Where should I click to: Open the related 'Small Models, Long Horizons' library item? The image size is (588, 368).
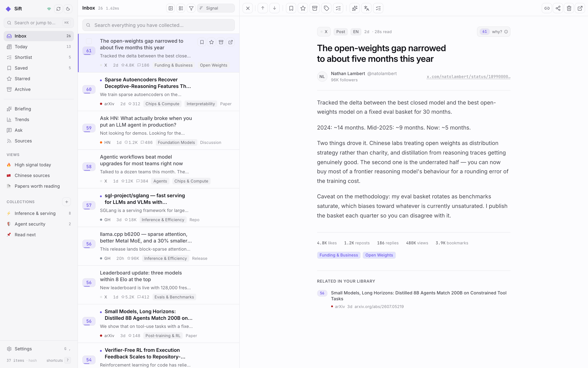[x=414, y=300]
